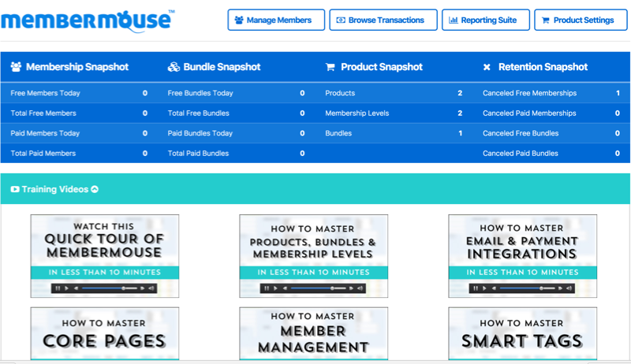
Task: Click the Bundle Snapshot cubes icon
Action: point(174,67)
